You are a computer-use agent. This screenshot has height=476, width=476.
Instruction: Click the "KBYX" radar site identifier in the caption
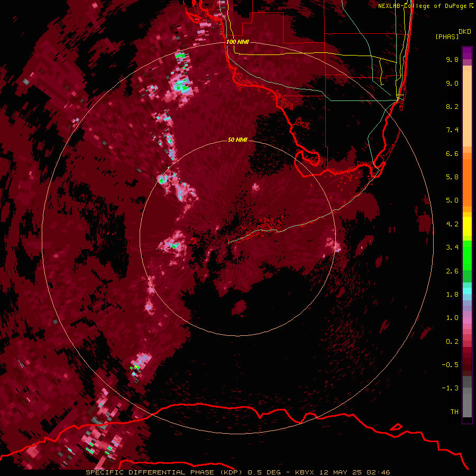[x=305, y=472]
